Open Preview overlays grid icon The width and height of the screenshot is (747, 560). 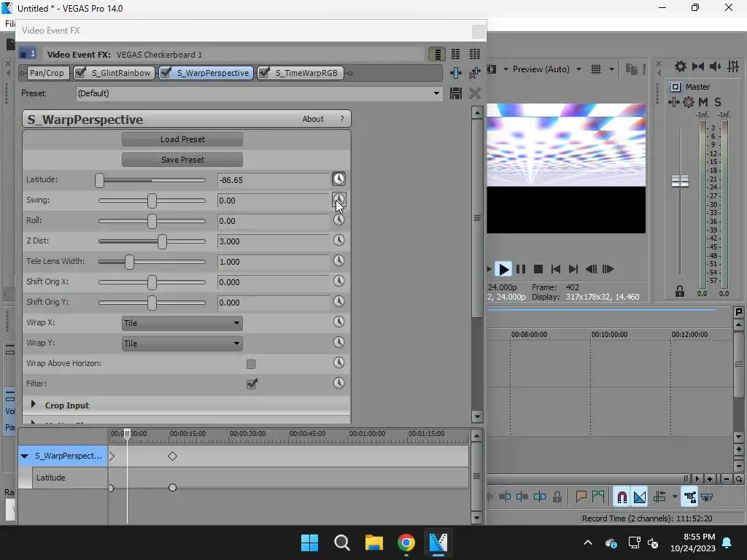tap(596, 69)
